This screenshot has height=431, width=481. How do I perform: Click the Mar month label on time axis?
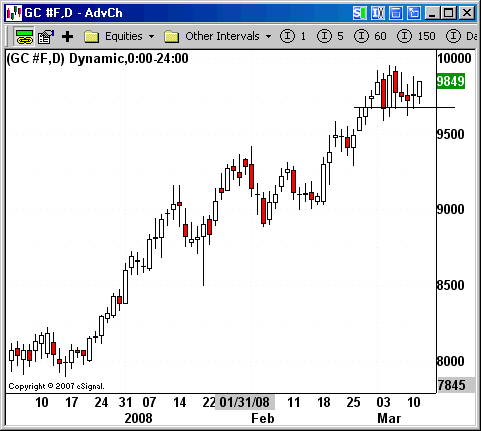point(389,418)
